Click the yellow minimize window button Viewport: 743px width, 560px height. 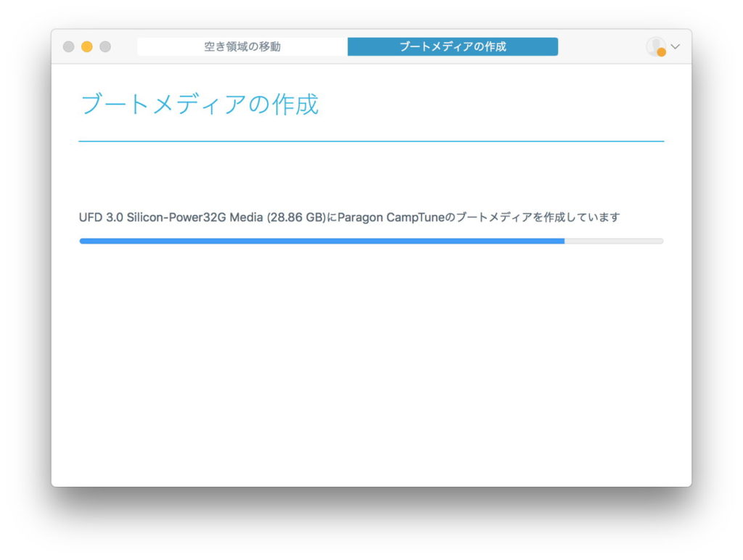tap(87, 46)
